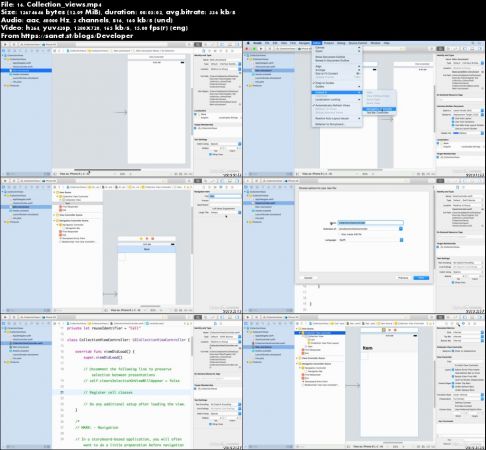This screenshot has height=450, width=486.
Task: Collapse Item Scene in Back-scene outline
Action: [54, 192]
